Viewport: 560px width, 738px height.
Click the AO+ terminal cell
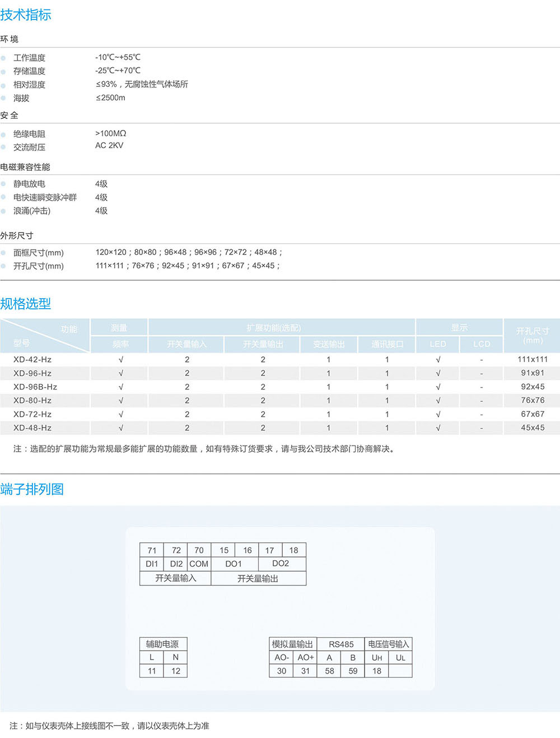pyautogui.click(x=305, y=658)
